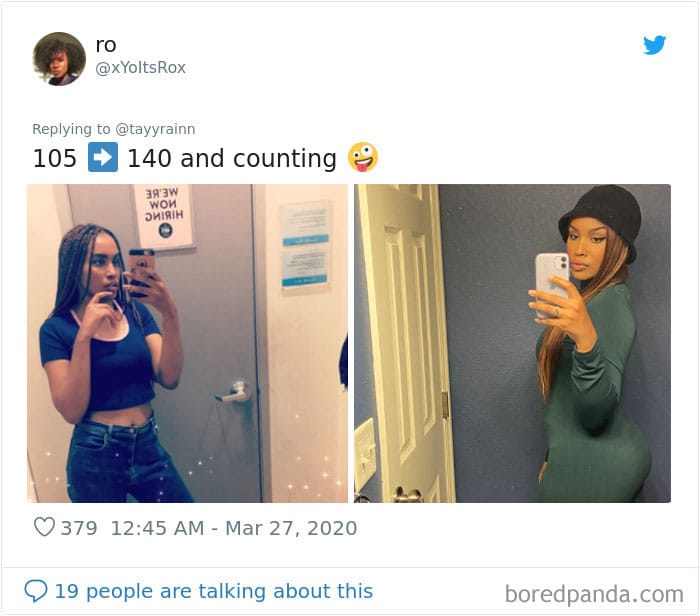Open ro's profile avatar picture
The image size is (700, 616).
59,58
